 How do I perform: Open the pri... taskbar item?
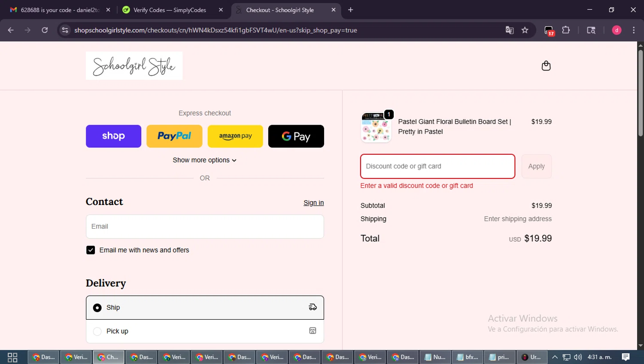pos(499,357)
